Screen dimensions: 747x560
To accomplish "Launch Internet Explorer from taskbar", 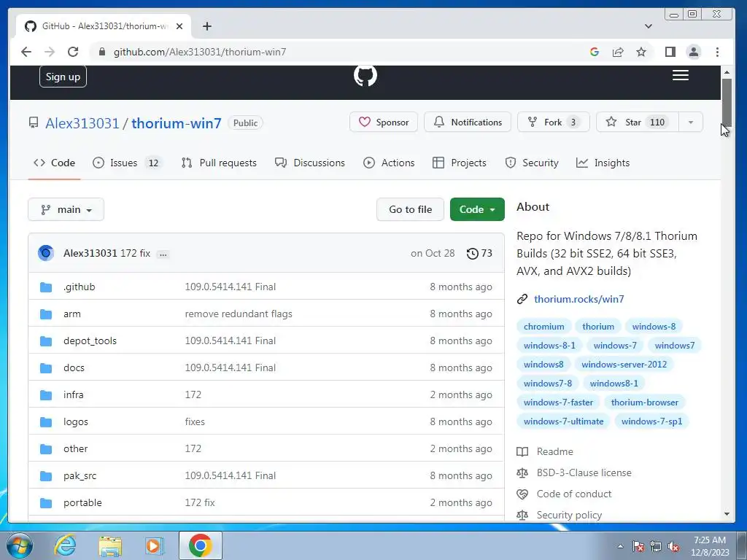I will pos(65,545).
